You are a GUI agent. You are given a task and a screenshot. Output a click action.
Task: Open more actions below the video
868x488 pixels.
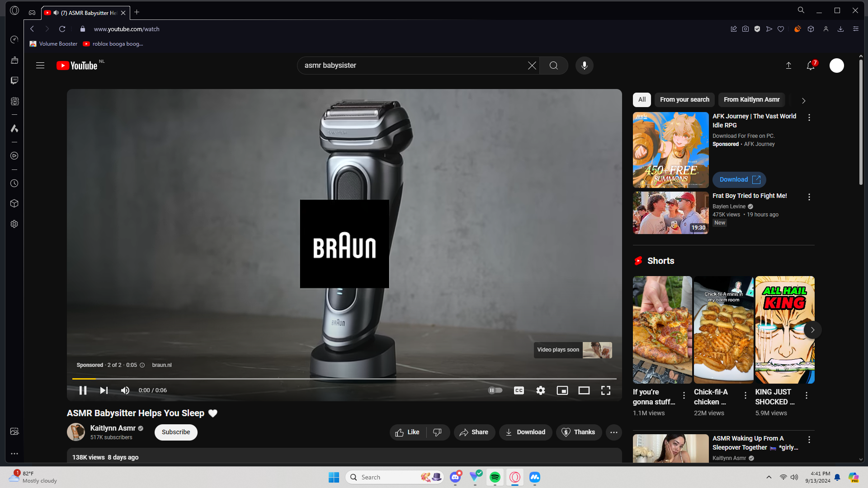point(614,432)
